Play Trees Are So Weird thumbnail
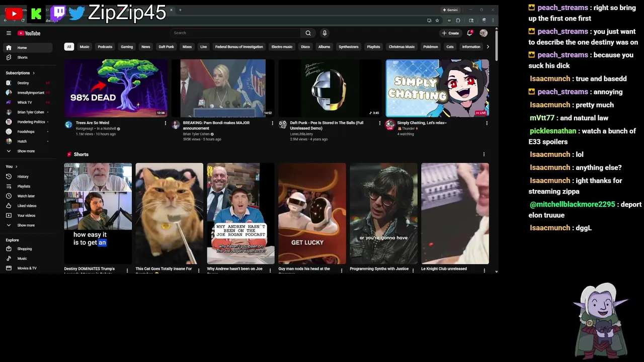 point(116,88)
